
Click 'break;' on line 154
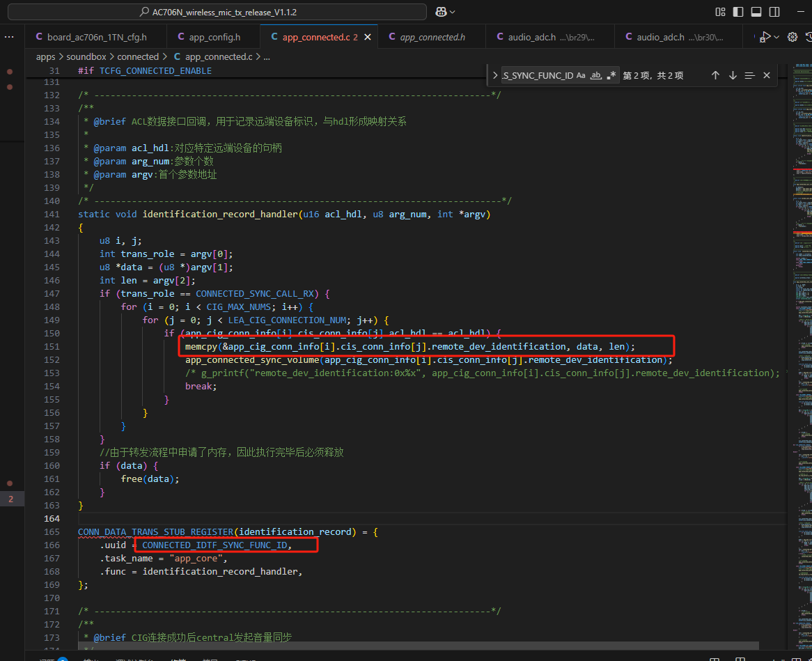tap(201, 387)
